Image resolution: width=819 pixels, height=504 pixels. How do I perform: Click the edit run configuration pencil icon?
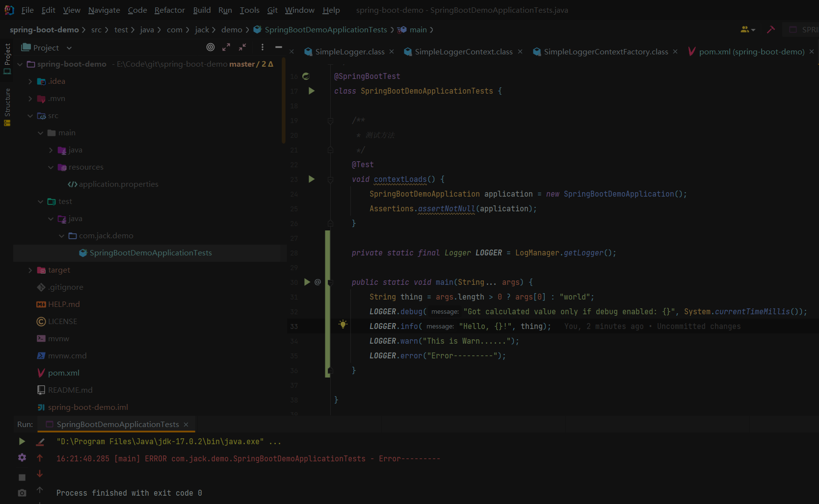[40, 442]
